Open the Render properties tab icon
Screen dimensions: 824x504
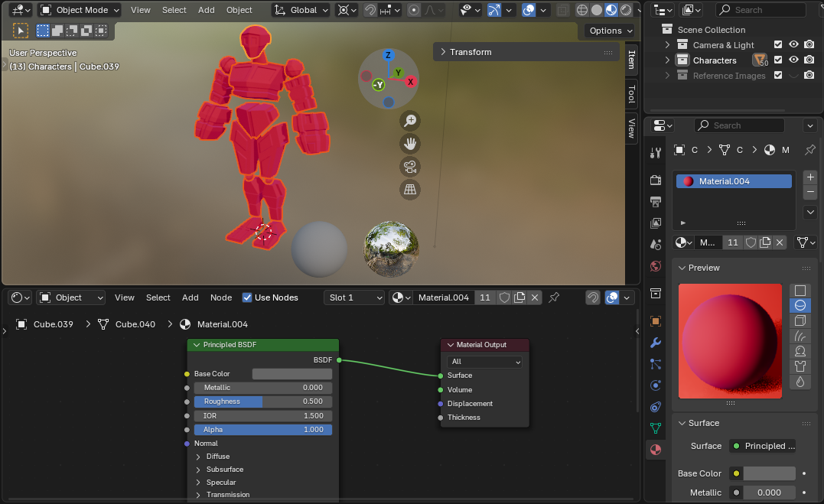(656, 180)
